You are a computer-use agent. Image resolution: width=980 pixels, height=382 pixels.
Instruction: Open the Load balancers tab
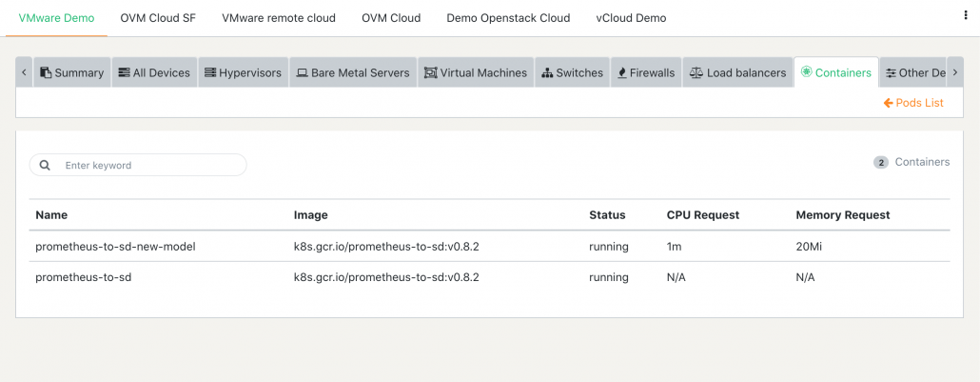click(x=737, y=72)
